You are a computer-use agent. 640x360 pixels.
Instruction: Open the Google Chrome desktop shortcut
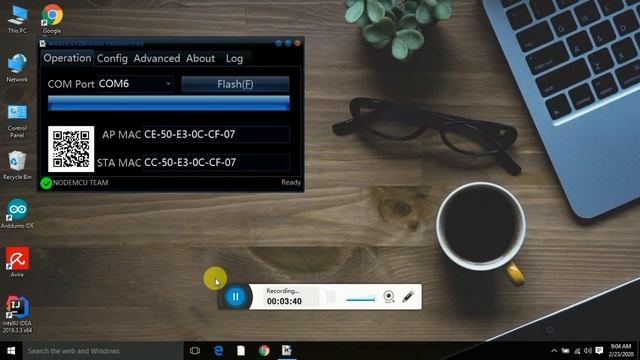point(52,18)
